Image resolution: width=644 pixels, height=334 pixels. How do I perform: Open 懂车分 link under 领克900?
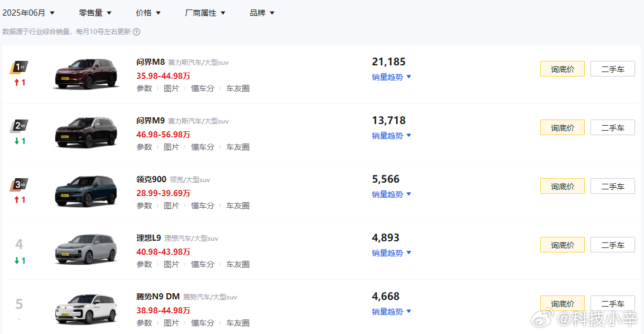pos(203,206)
